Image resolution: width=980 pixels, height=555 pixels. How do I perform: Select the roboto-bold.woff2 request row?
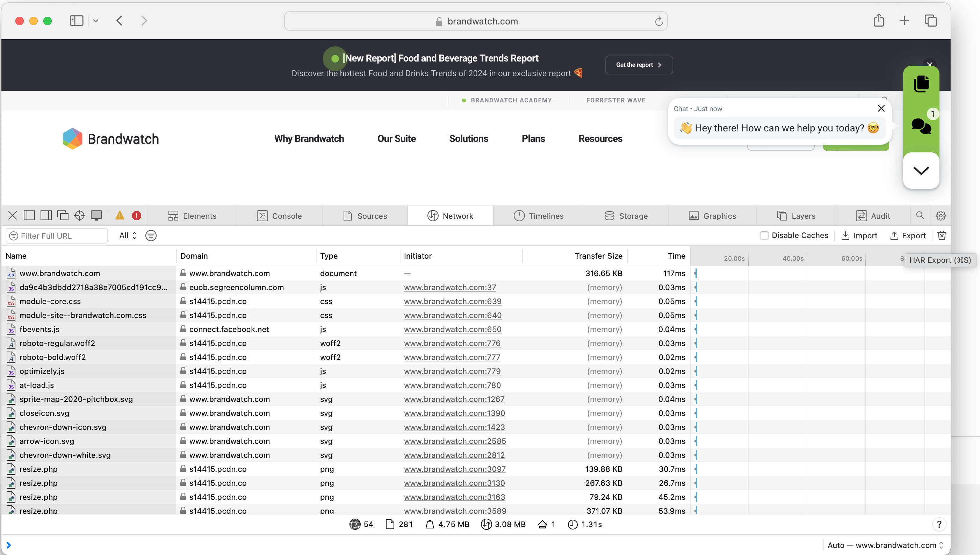click(476, 357)
